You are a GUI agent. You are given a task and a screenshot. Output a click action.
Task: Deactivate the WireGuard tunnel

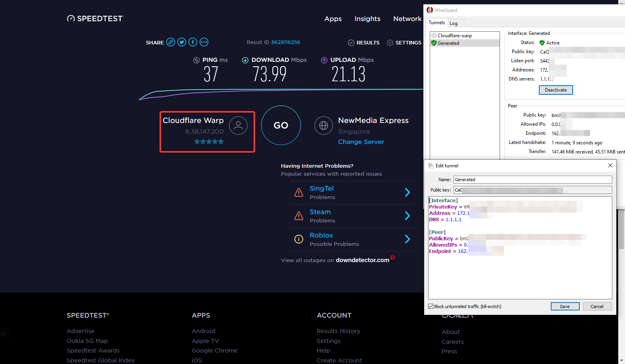coord(556,90)
